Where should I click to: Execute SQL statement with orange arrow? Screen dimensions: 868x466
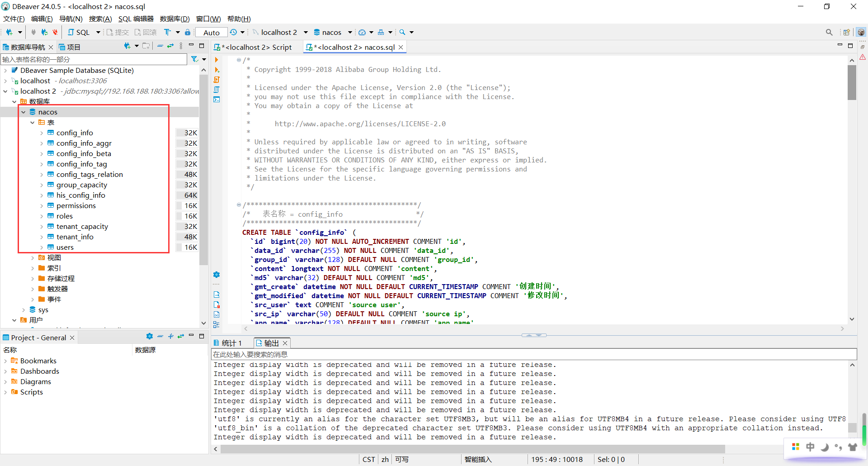click(217, 60)
